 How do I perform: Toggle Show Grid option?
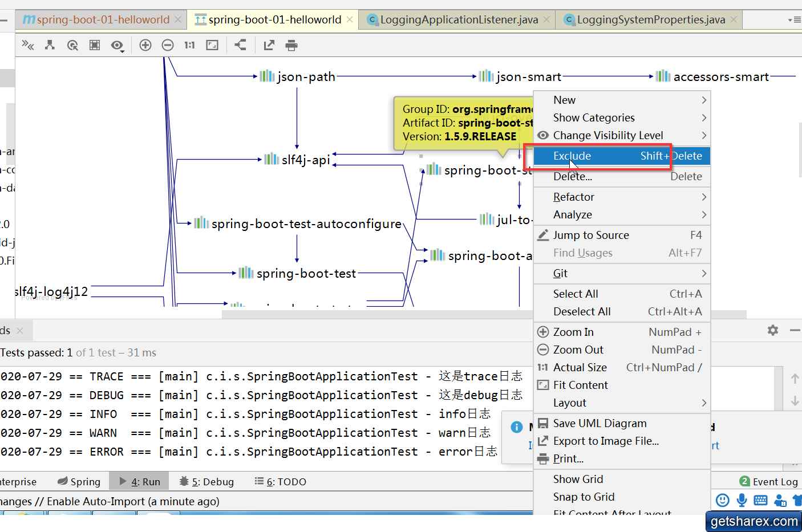(x=622, y=479)
